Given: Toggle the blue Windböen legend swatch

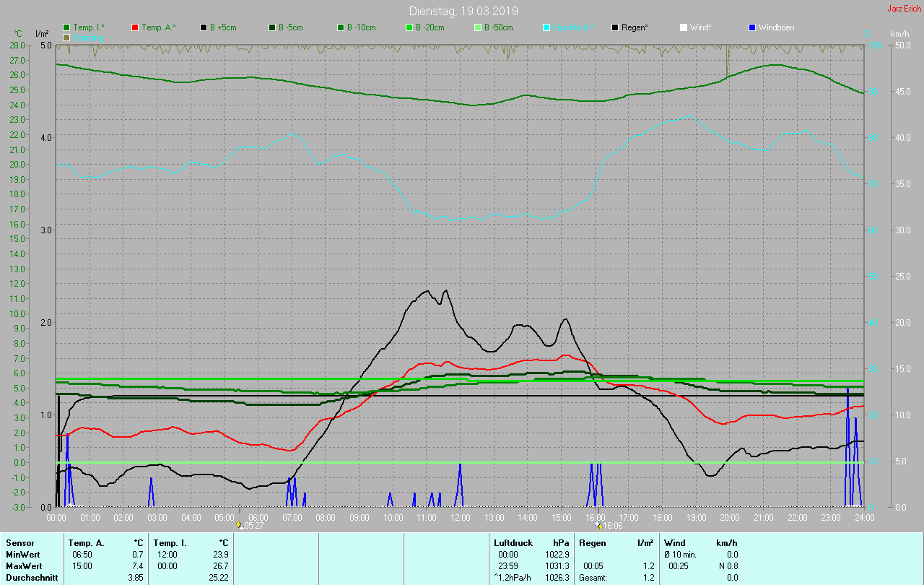Looking at the screenshot, I should (752, 27).
